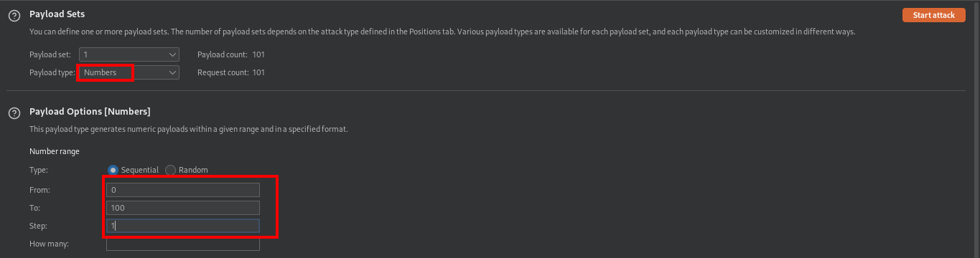This screenshot has height=258, width=980.
Task: Click the 'Payload set:' label
Action: click(50, 54)
